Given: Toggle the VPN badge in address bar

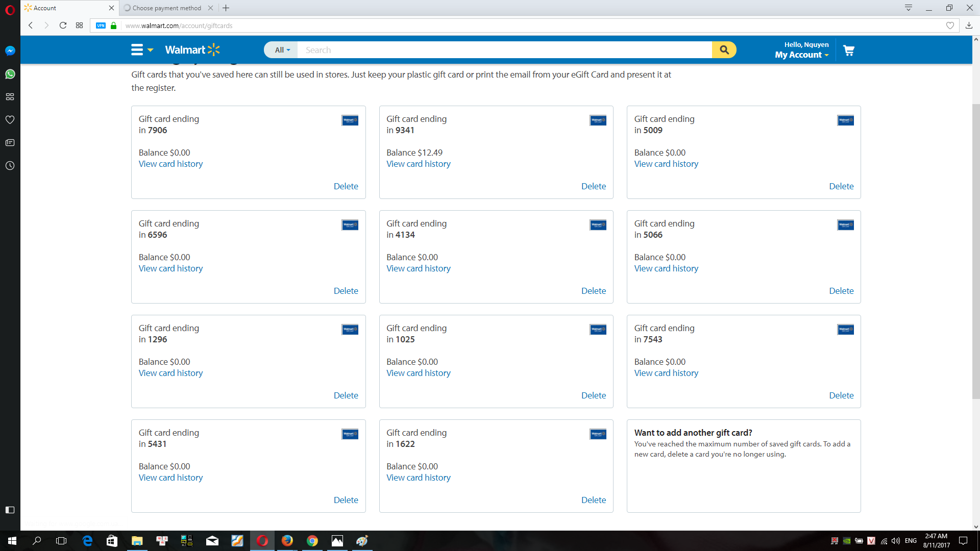Looking at the screenshot, I should (x=101, y=26).
